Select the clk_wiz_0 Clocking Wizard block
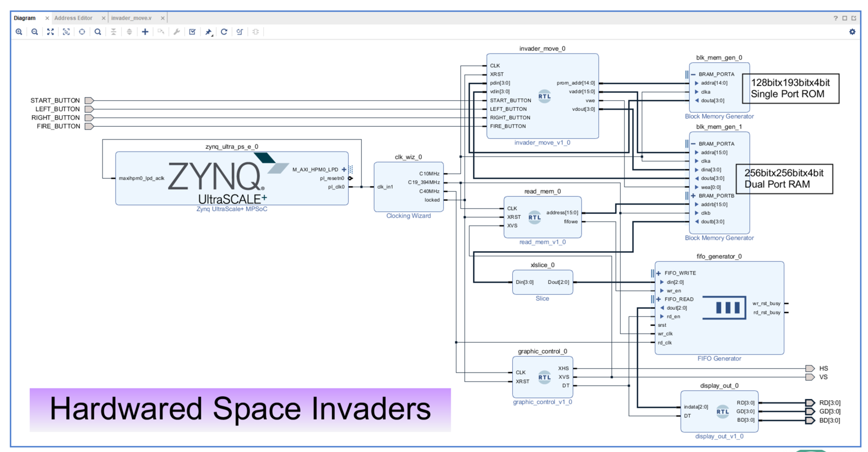 408,187
